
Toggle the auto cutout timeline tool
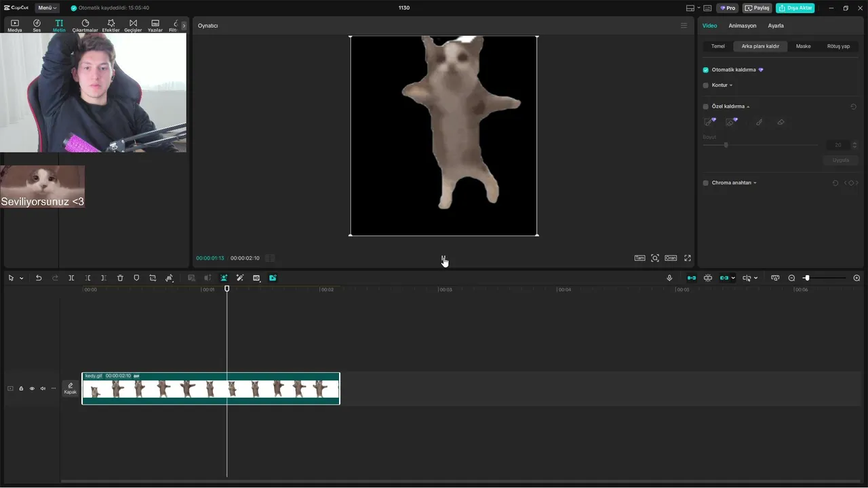point(224,278)
